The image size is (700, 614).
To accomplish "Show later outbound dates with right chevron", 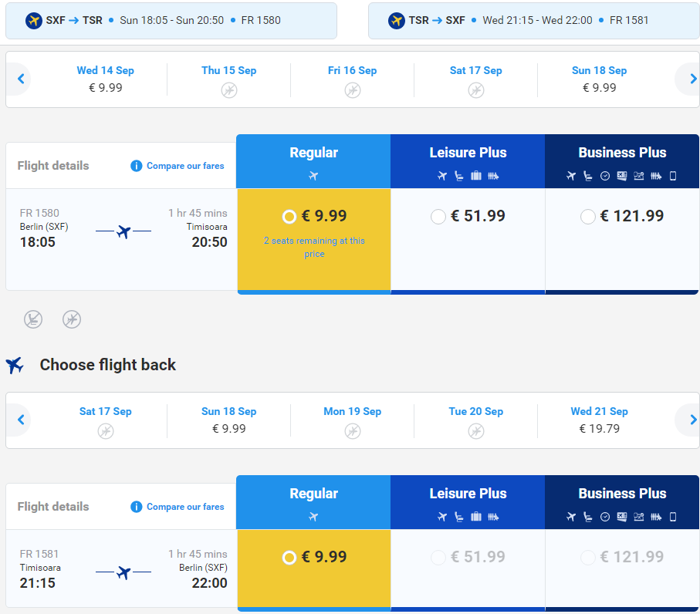I will [691, 79].
